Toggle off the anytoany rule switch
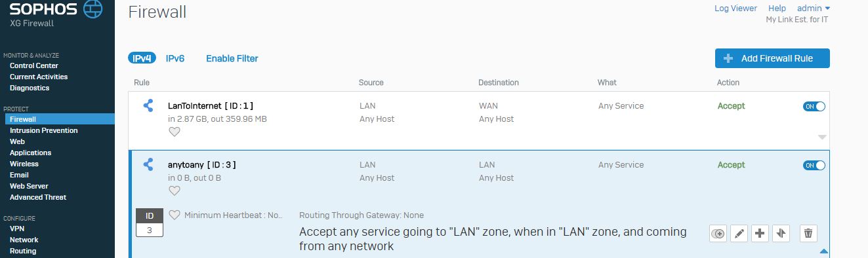 pyautogui.click(x=814, y=165)
